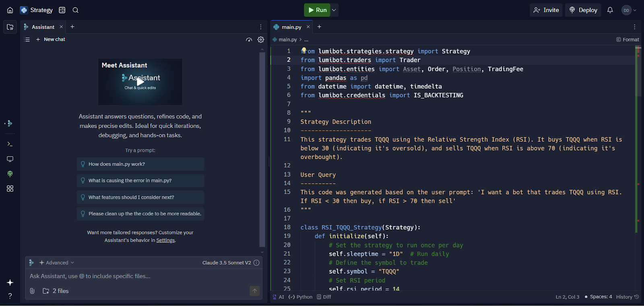Open the Advanced mode dropdown

tap(57, 263)
